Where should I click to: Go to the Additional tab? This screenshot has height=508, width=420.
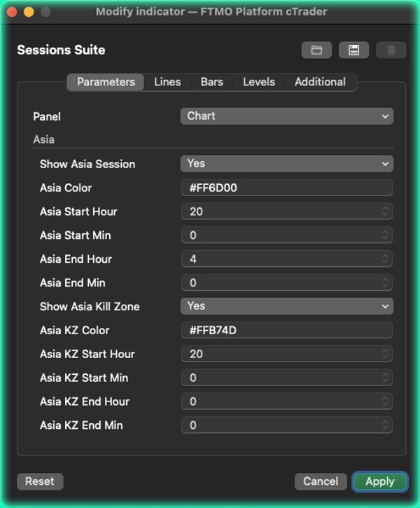coord(320,82)
